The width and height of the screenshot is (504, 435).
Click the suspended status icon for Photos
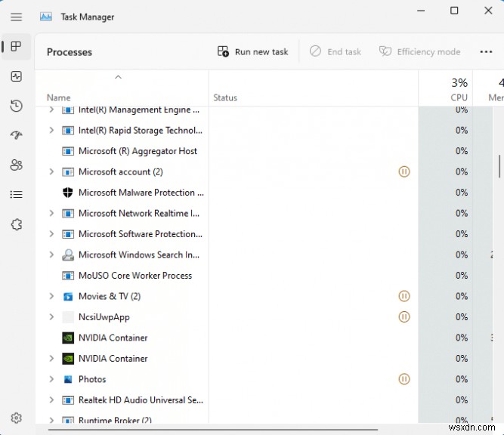[404, 379]
